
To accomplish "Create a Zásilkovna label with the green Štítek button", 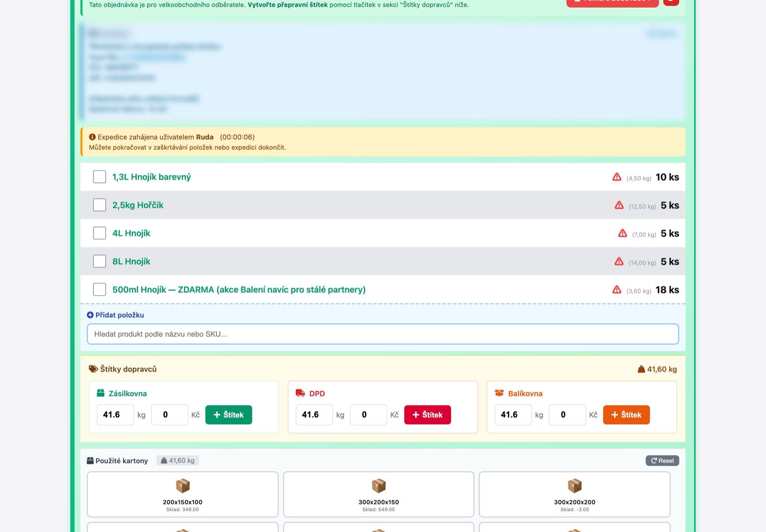I will (x=229, y=415).
